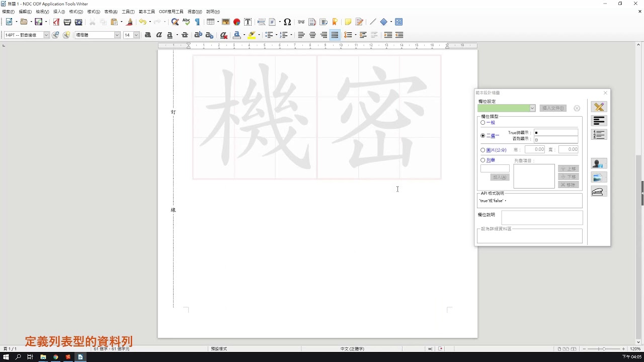
Task: Click the justify alignment icon
Action: coord(335,35)
